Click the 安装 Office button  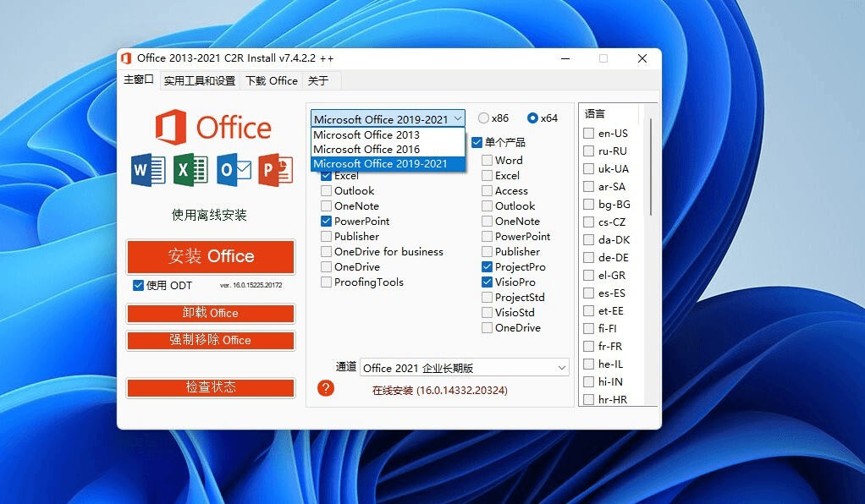pyautogui.click(x=210, y=256)
